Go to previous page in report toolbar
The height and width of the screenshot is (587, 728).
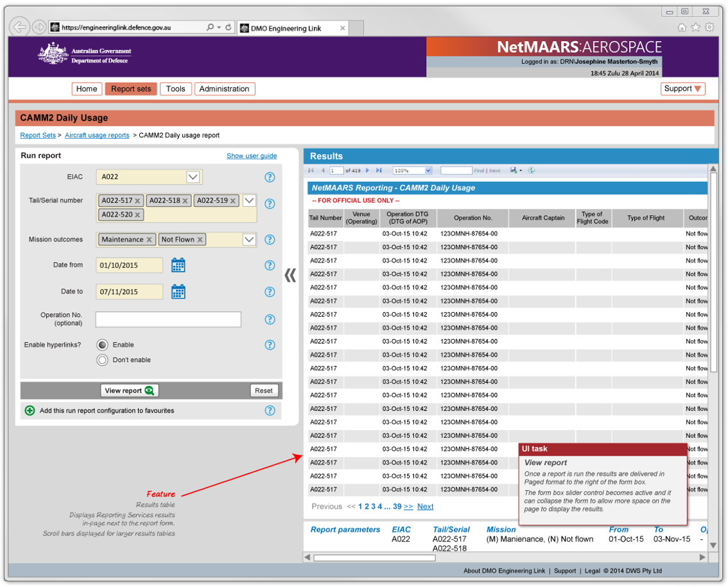(x=323, y=170)
